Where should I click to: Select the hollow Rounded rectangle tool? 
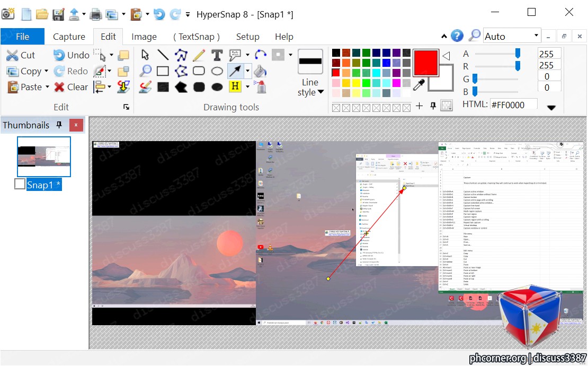(199, 71)
